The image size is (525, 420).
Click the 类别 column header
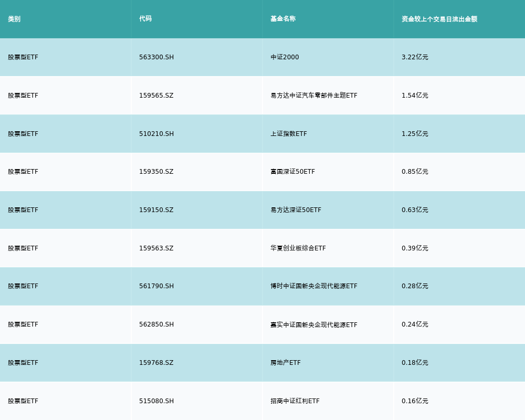(x=14, y=19)
